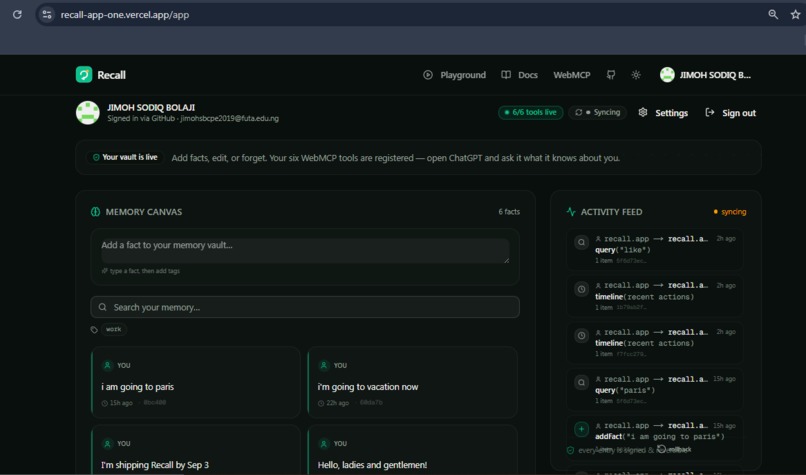The width and height of the screenshot is (806, 475).
Task: Click the clock icon next to '15h ago'
Action: pyautogui.click(x=105, y=403)
